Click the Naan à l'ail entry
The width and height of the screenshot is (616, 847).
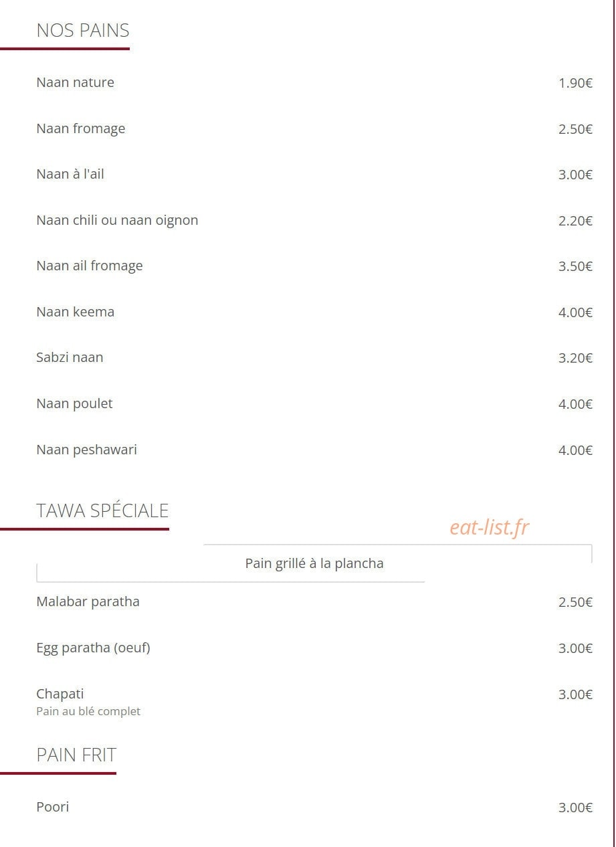pyautogui.click(x=70, y=174)
